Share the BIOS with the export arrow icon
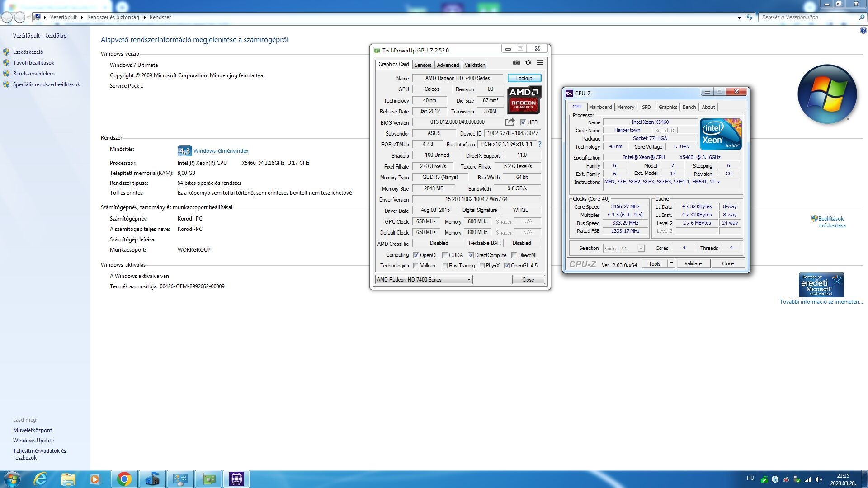The width and height of the screenshot is (868, 488). point(510,122)
